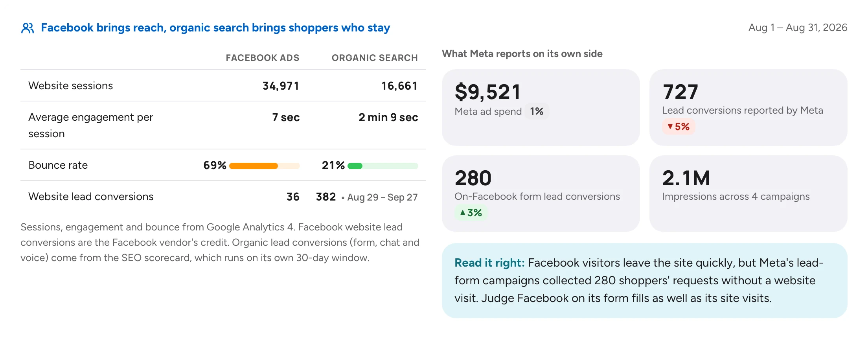The width and height of the screenshot is (868, 337).
Task: Click the 1% badge next to Meta ad spend
Action: click(x=537, y=111)
